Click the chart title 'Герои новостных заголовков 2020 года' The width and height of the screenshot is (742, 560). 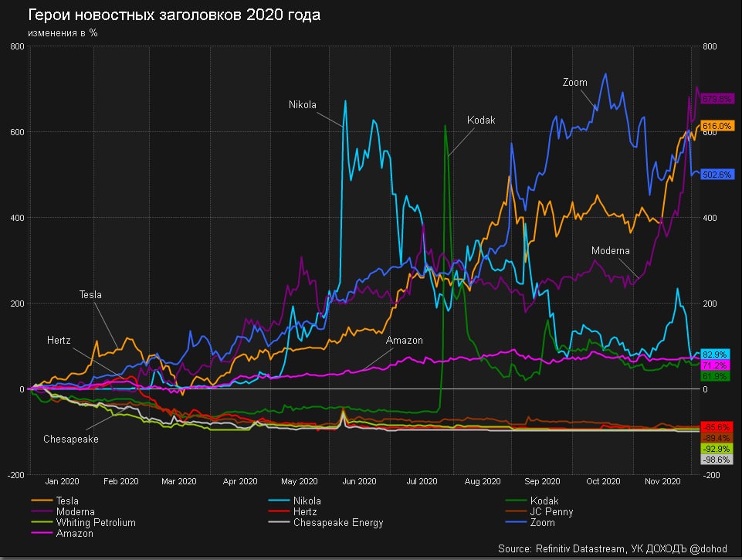(x=174, y=15)
